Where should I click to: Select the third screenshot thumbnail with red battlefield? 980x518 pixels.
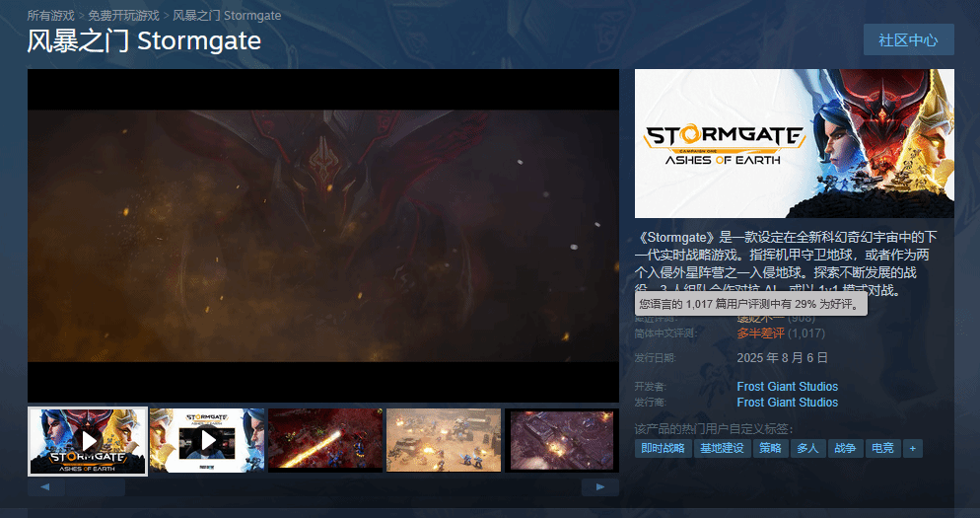[x=325, y=440]
